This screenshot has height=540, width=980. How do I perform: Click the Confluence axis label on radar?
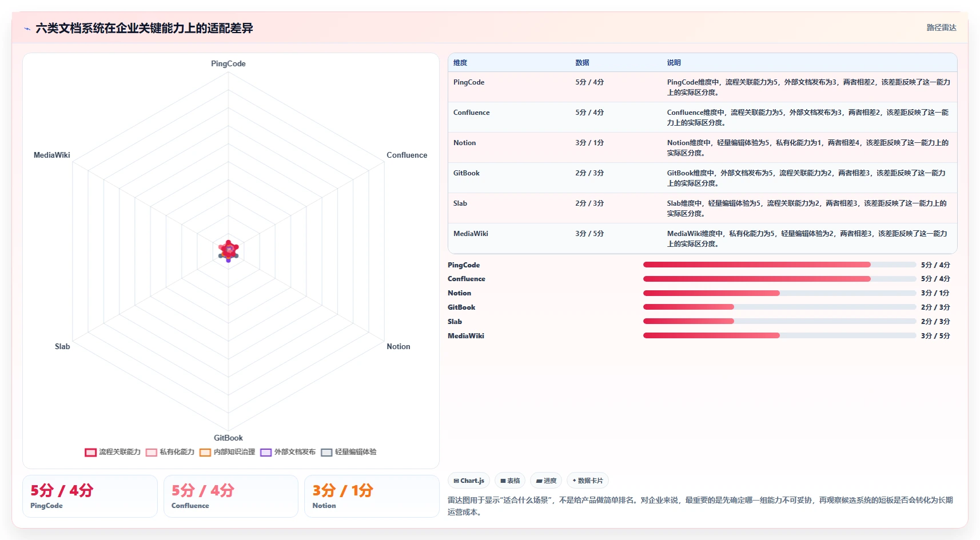[x=407, y=155]
